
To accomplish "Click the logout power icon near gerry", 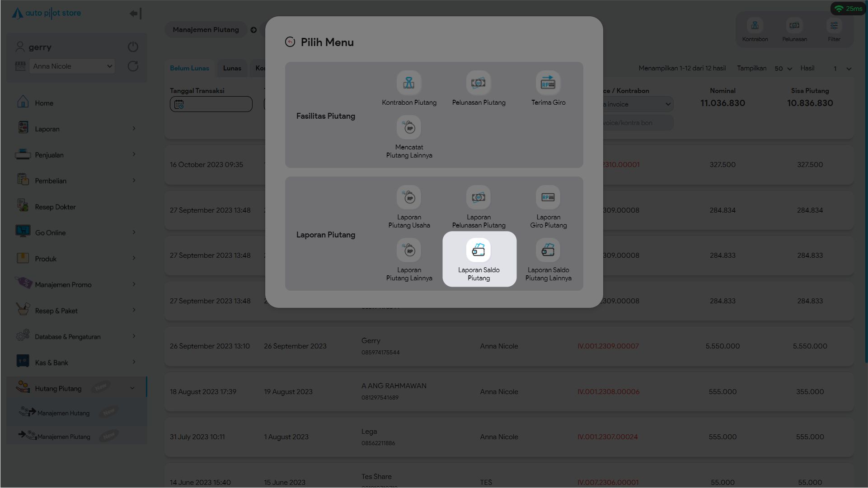I will (133, 47).
